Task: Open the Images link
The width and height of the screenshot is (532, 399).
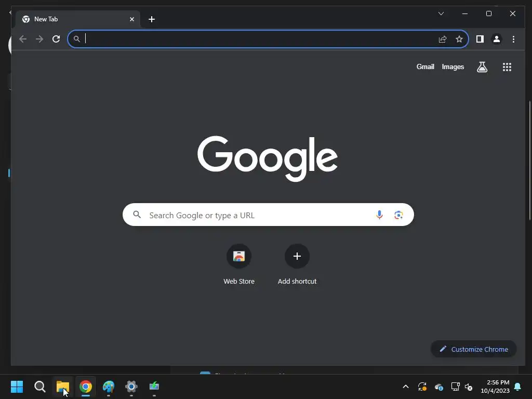Action: [x=453, y=67]
